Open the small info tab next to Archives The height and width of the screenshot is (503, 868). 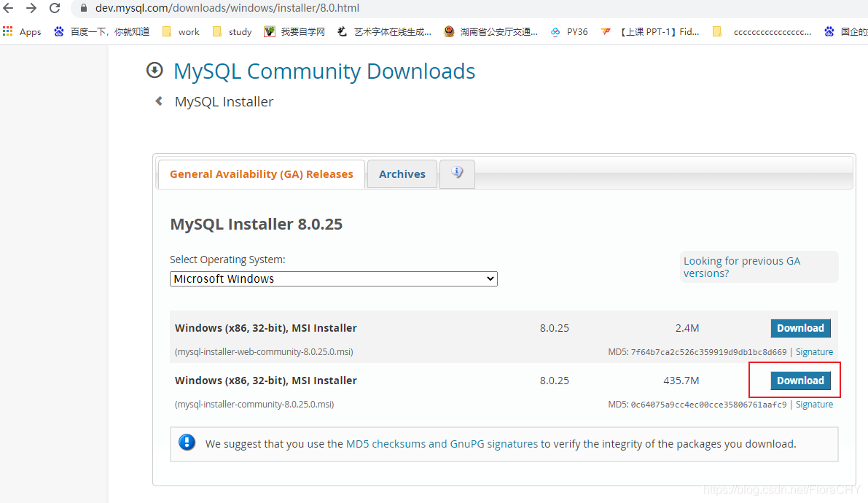[x=457, y=174]
